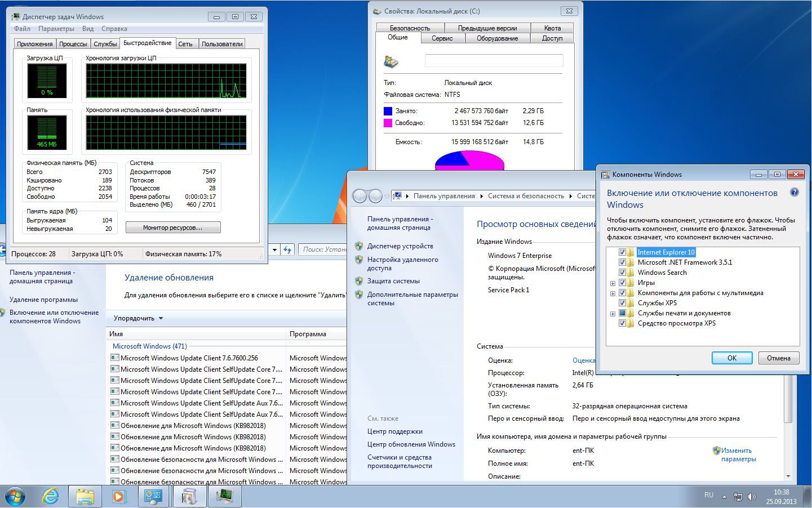The width and height of the screenshot is (812, 508).
Task: Click the volume speaker tray icon
Action: click(751, 497)
